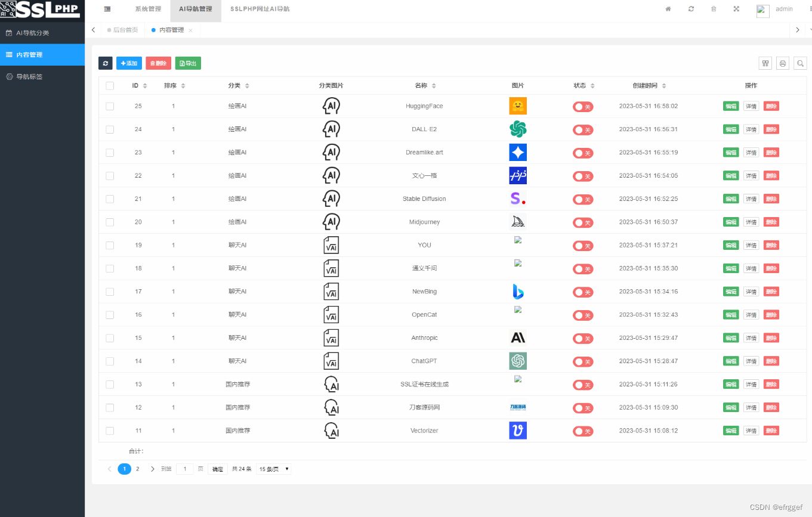Click the 导出 export button

[188, 63]
